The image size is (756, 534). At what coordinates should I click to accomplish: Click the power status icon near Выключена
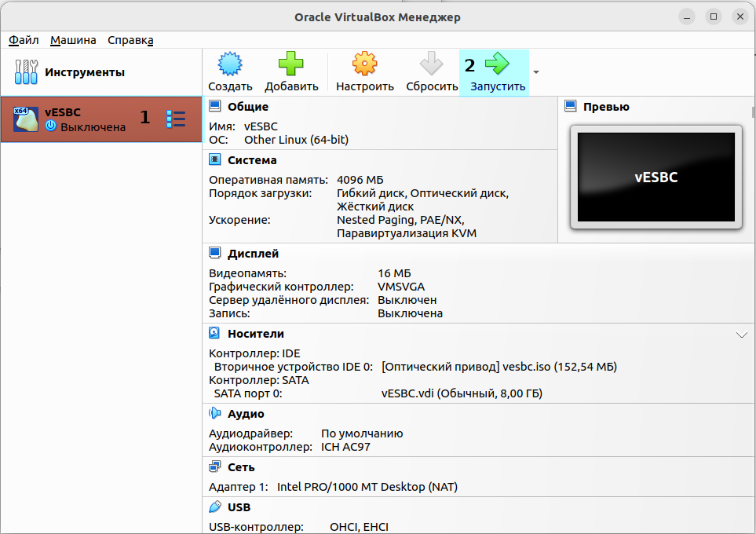pos(50,126)
